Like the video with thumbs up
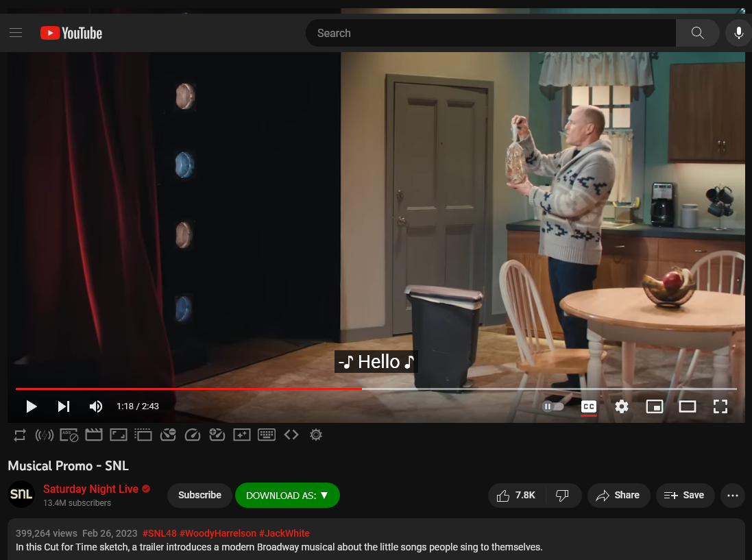This screenshot has height=560, width=752. point(516,496)
